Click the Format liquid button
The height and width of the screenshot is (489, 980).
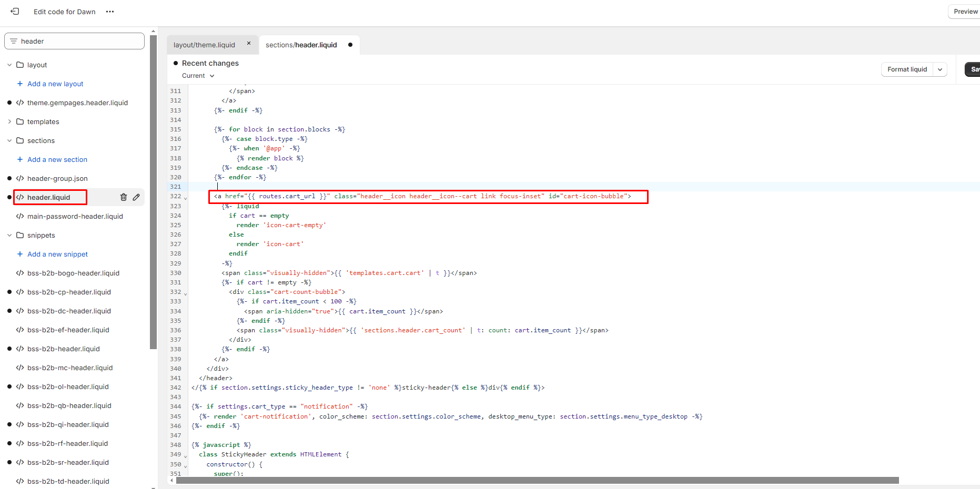pos(907,69)
